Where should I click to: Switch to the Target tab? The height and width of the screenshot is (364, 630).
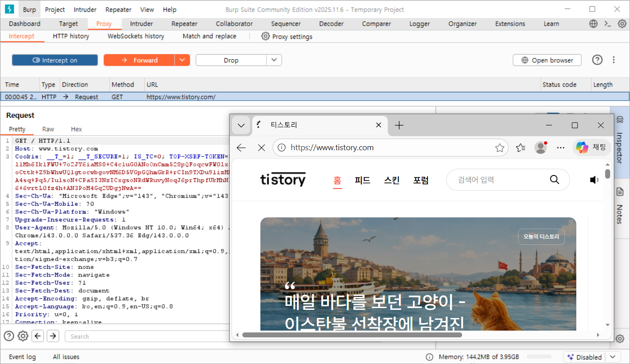click(68, 24)
